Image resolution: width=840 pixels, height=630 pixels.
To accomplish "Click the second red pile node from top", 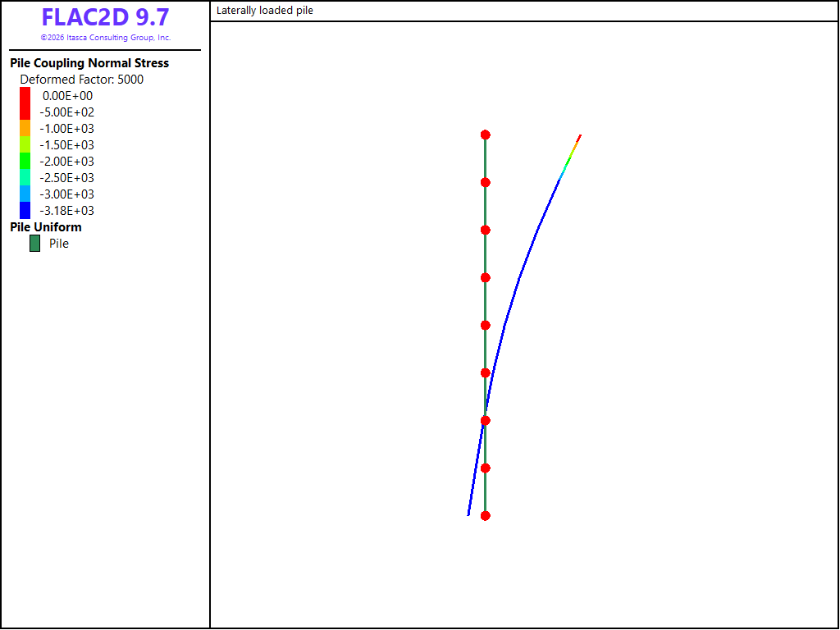I will [486, 183].
